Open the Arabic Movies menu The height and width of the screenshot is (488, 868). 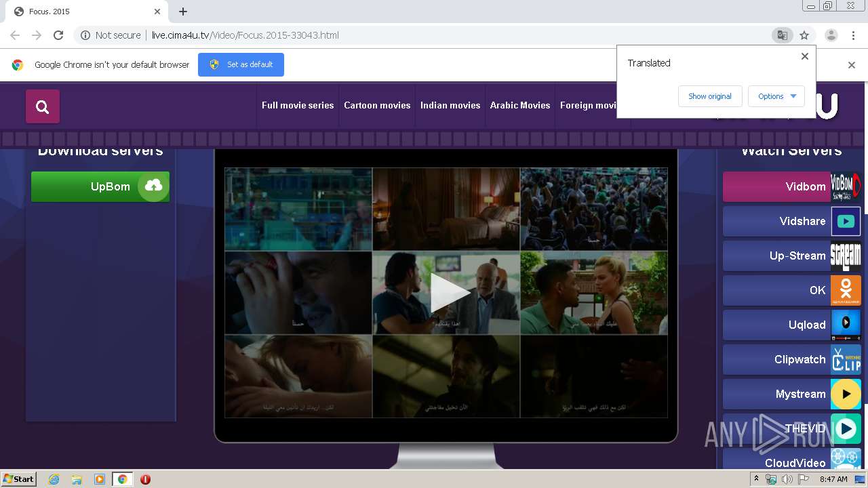pyautogui.click(x=520, y=105)
